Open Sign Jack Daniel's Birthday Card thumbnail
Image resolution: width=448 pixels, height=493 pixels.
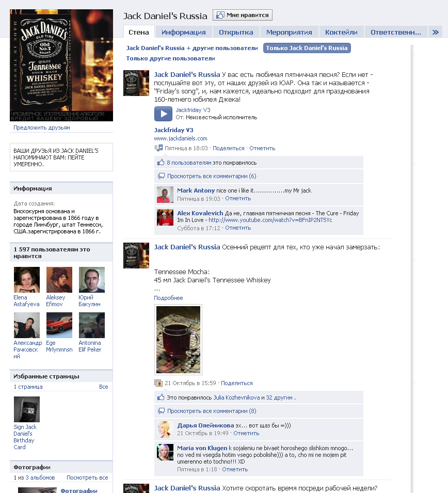(x=27, y=409)
